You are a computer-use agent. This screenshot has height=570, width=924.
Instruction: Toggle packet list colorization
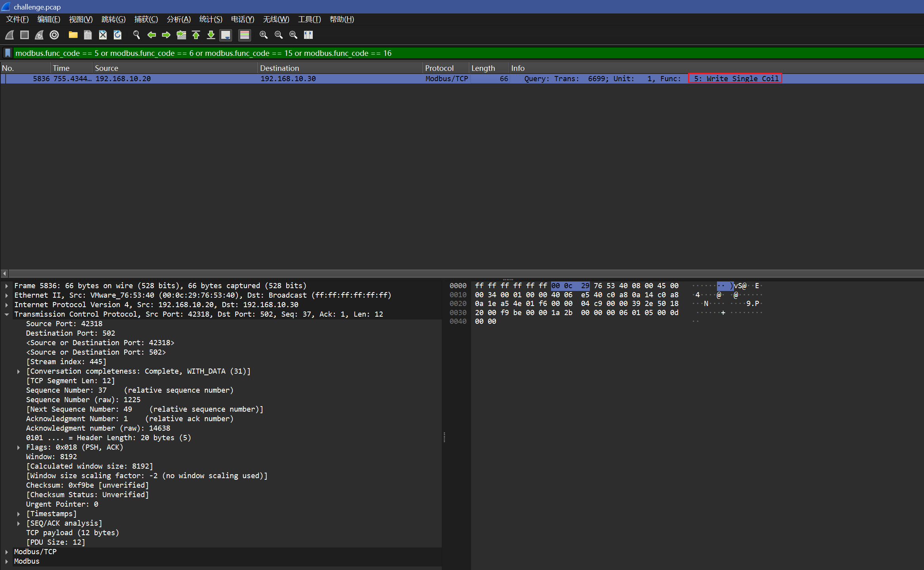tap(245, 35)
